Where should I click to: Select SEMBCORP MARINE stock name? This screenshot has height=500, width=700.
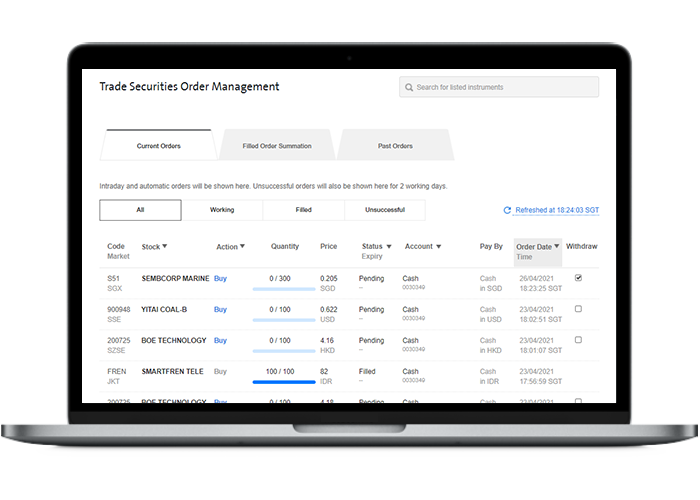[175, 278]
